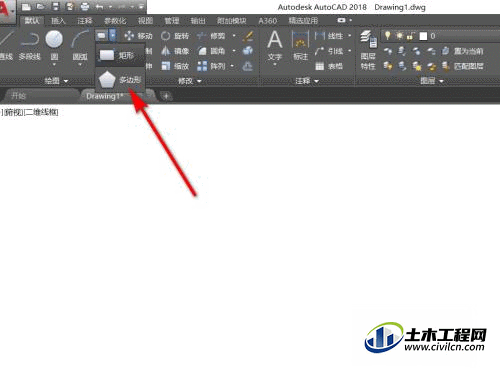
Task: Open the 阵列 array dropdown arrow
Action: (232, 66)
